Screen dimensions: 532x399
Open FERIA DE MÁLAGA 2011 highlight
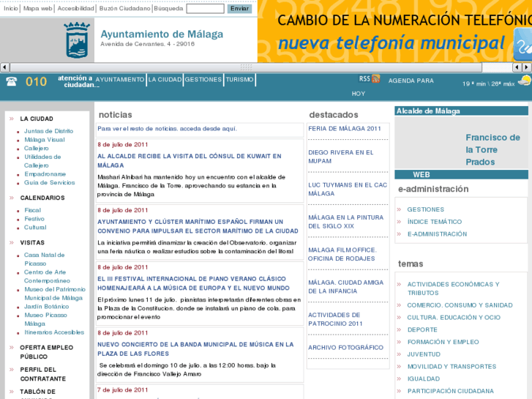pyautogui.click(x=345, y=129)
